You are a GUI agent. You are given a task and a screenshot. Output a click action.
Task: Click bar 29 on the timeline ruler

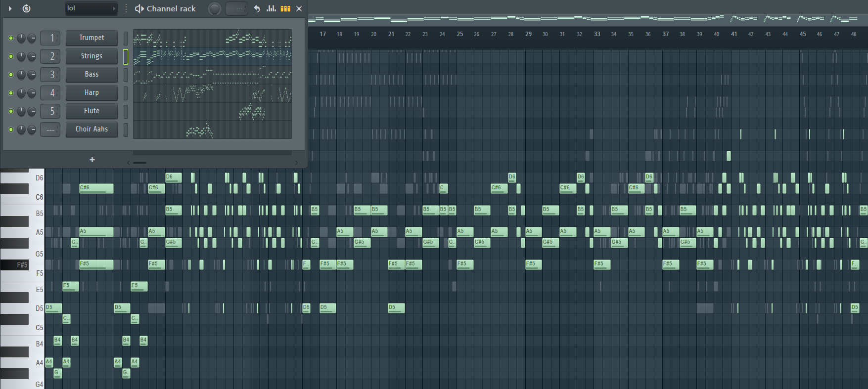point(528,34)
